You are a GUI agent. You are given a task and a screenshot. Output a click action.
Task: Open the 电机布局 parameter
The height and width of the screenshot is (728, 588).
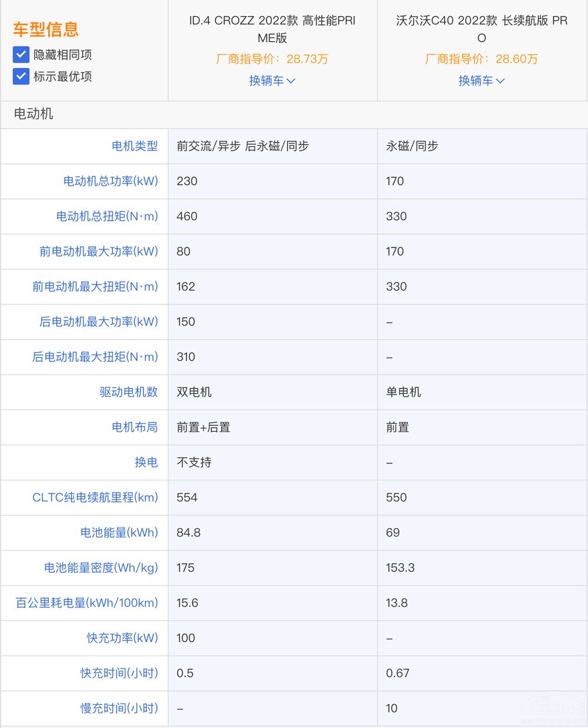tap(135, 427)
